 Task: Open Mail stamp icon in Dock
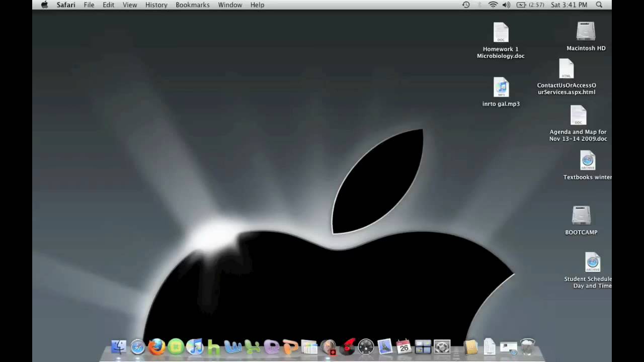click(385, 347)
